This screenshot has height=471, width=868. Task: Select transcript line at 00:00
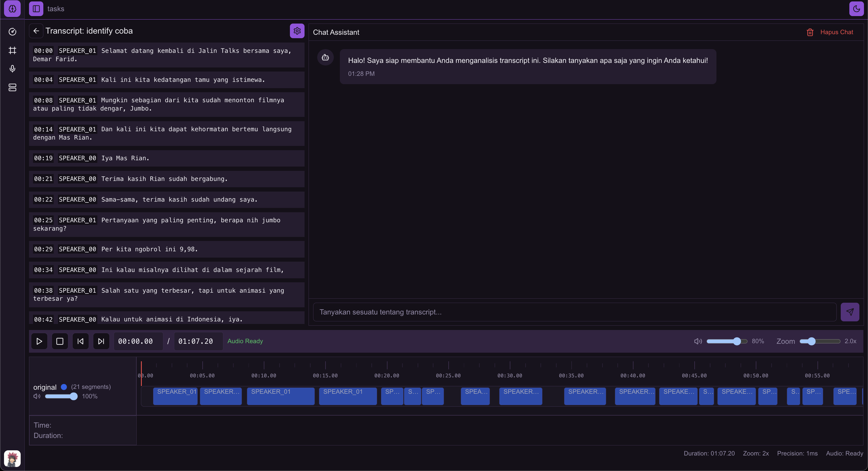(166, 55)
